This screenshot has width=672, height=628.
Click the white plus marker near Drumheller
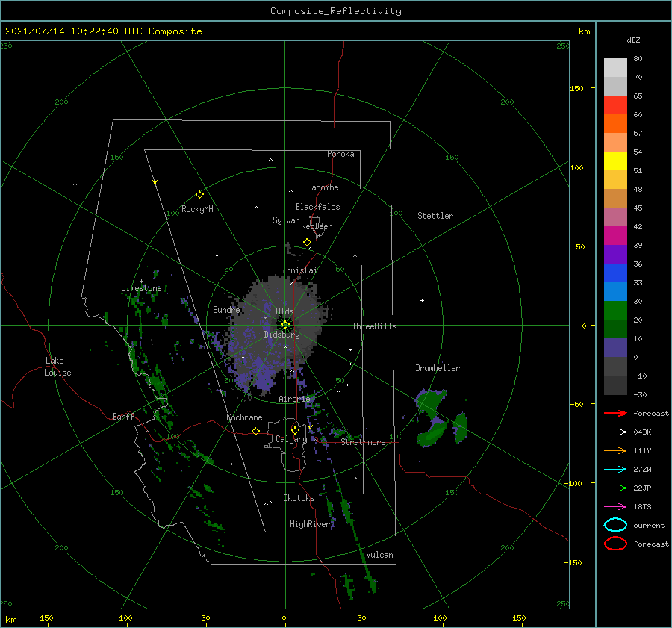[422, 300]
